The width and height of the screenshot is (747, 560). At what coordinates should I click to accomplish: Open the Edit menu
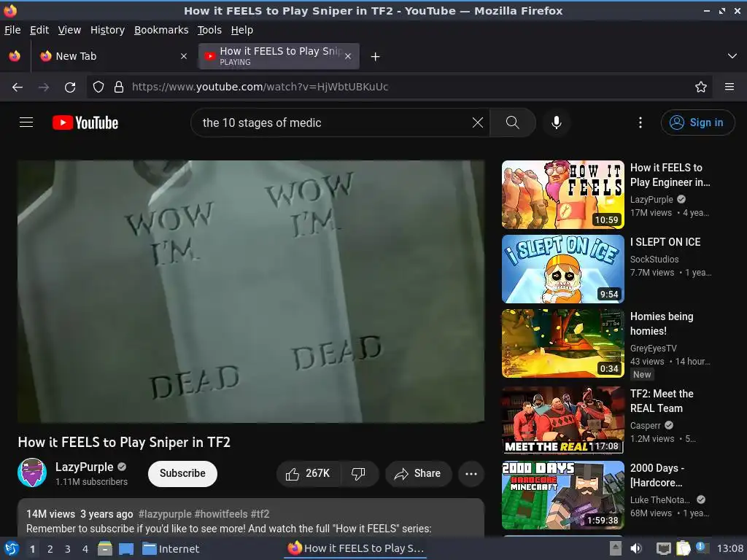click(39, 30)
